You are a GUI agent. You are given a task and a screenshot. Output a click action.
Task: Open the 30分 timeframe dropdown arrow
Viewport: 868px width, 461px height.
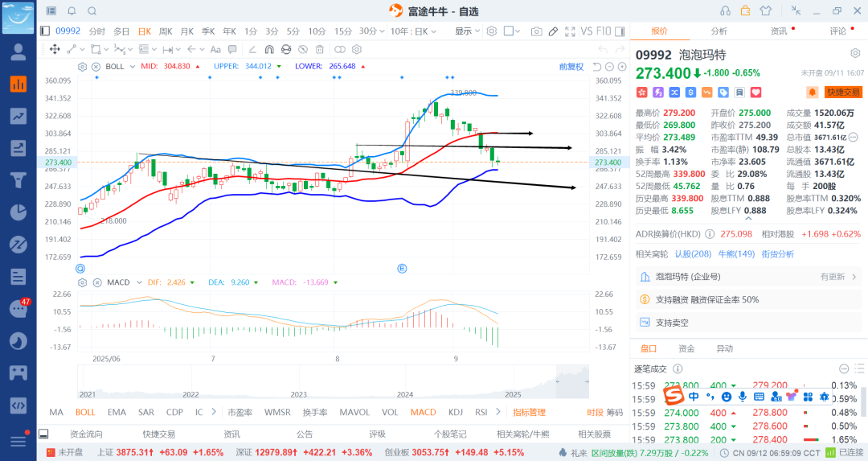coord(382,31)
